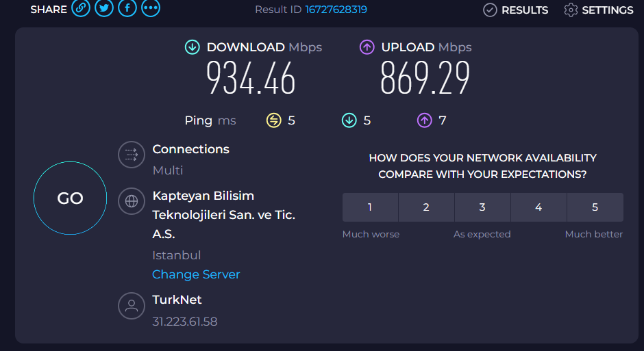Open the Results tab

point(516,10)
